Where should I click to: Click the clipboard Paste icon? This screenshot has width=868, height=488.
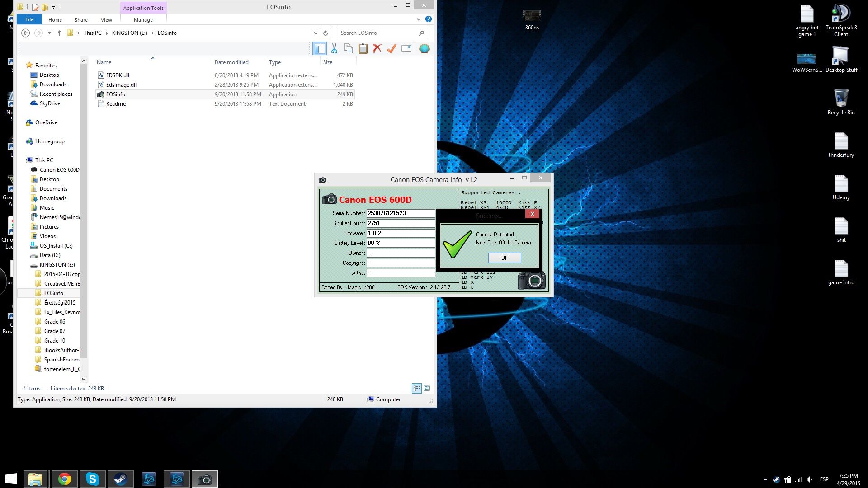click(363, 48)
